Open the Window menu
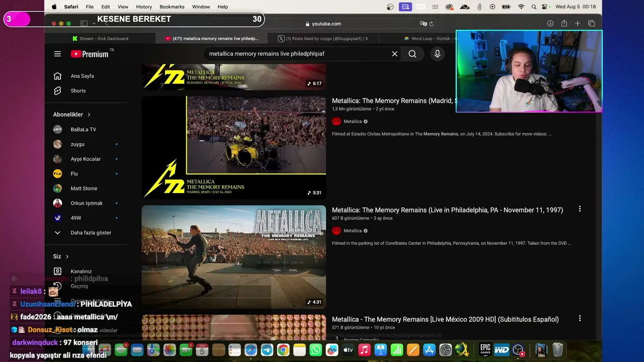 click(201, 7)
